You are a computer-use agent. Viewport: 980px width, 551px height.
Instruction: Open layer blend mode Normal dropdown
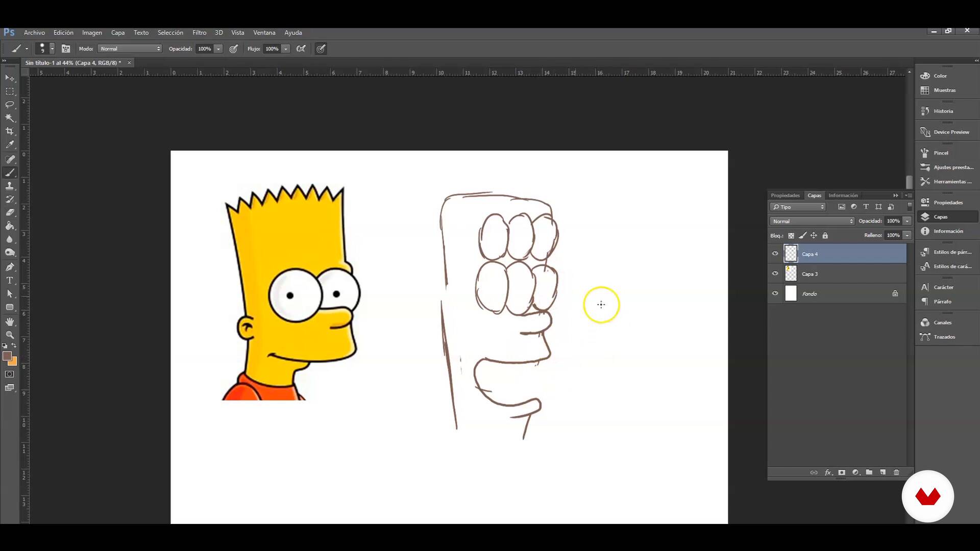812,221
